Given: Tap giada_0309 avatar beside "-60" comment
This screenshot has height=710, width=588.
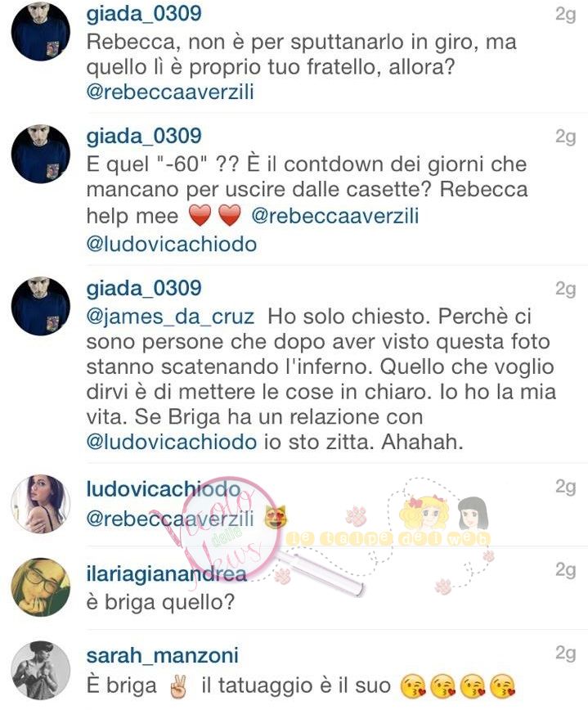Looking at the screenshot, I should tap(41, 154).
